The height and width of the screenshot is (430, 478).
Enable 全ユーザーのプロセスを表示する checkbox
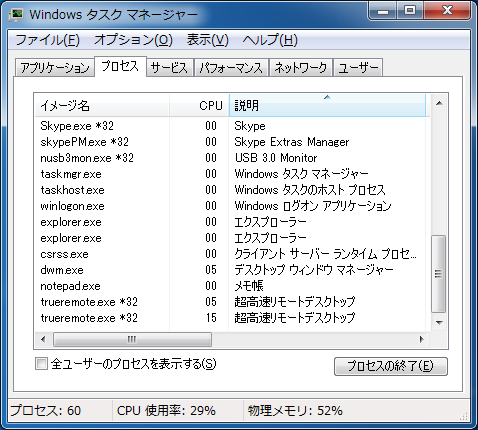(41, 363)
